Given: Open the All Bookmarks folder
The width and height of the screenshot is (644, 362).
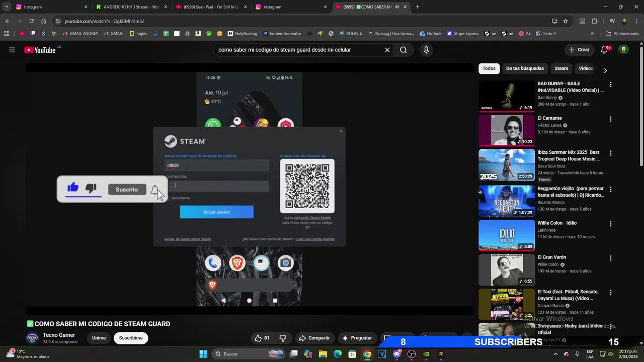Looking at the screenshot, I should pyautogui.click(x=622, y=34).
